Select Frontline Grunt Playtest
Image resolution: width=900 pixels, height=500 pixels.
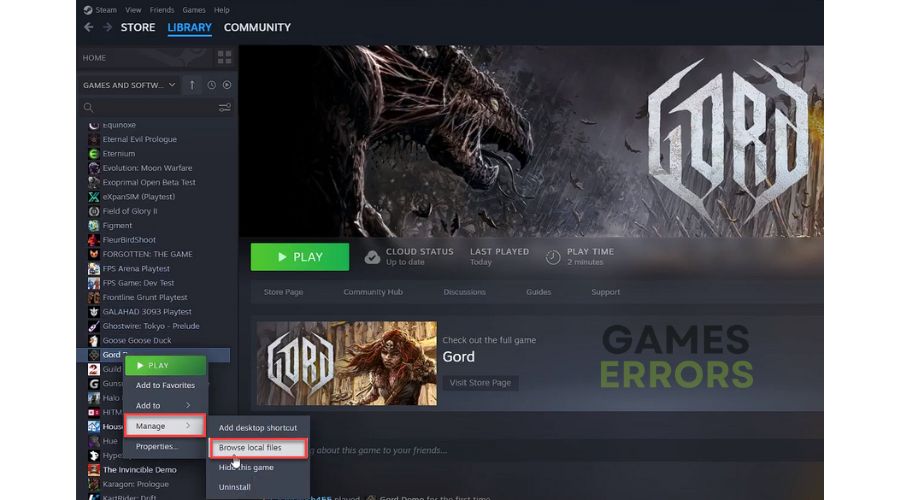pos(145,297)
